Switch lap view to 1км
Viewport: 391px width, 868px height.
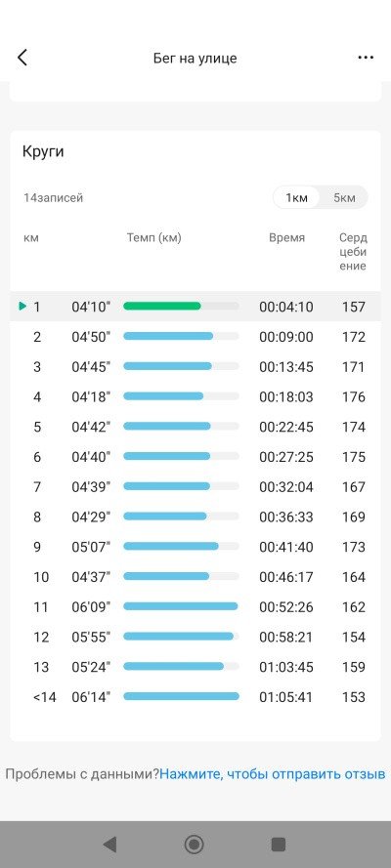coord(296,197)
